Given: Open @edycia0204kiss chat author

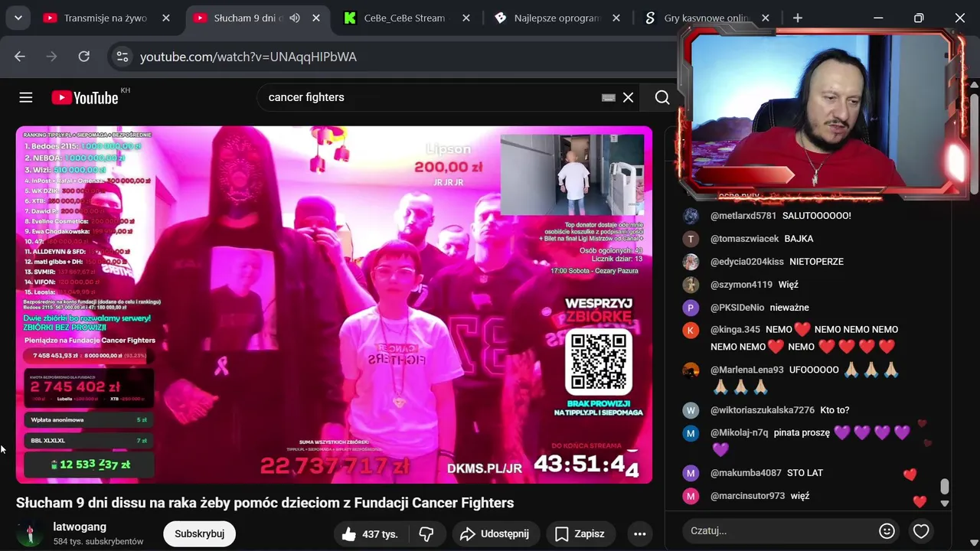Looking at the screenshot, I should point(746,262).
